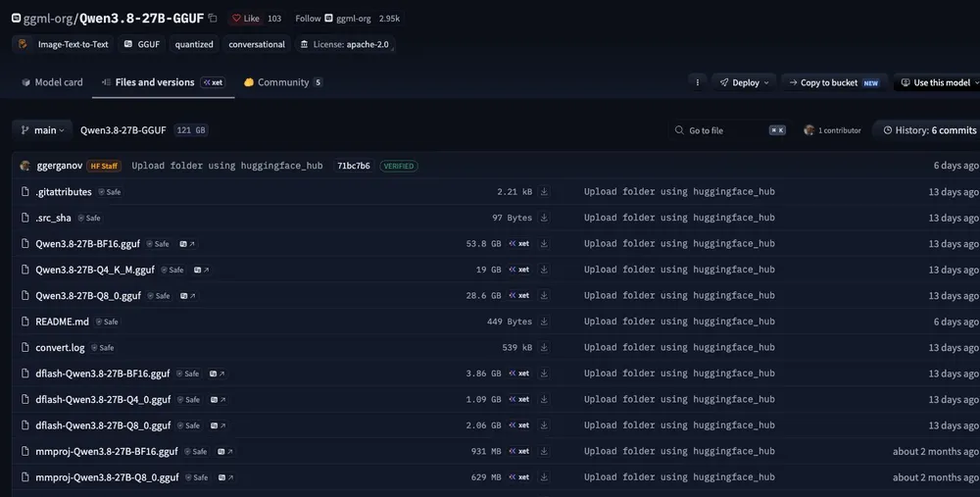Open GGUF viewer for dflash-Qwen3.8-27B-Q8_0.gguf
The width and height of the screenshot is (980, 497).
pos(219,425)
